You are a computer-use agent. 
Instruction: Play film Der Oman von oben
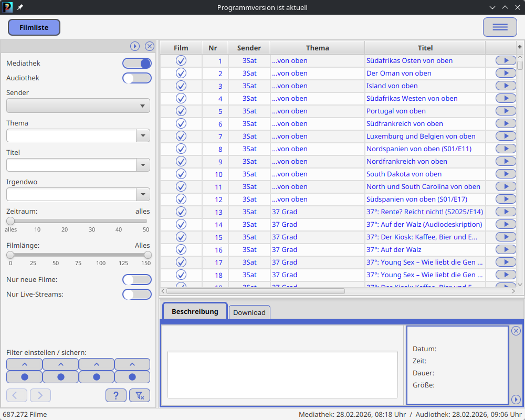point(506,73)
